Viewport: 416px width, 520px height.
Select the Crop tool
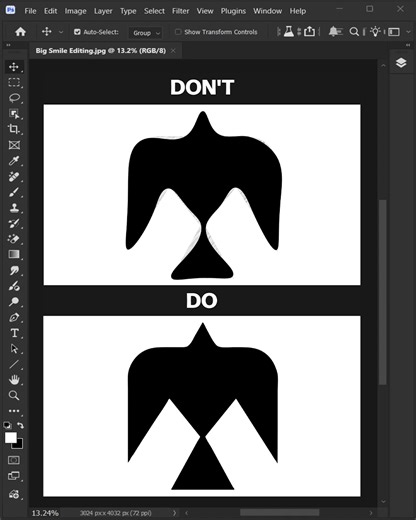[14, 129]
